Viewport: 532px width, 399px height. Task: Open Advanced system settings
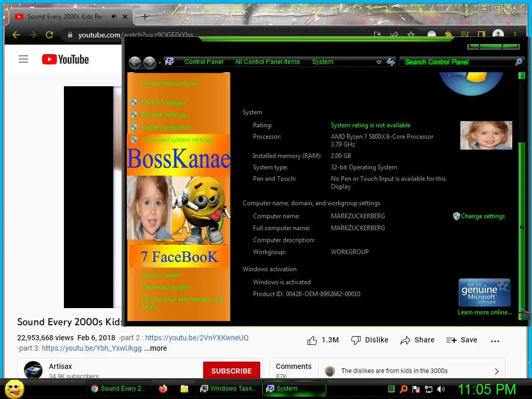click(178, 140)
